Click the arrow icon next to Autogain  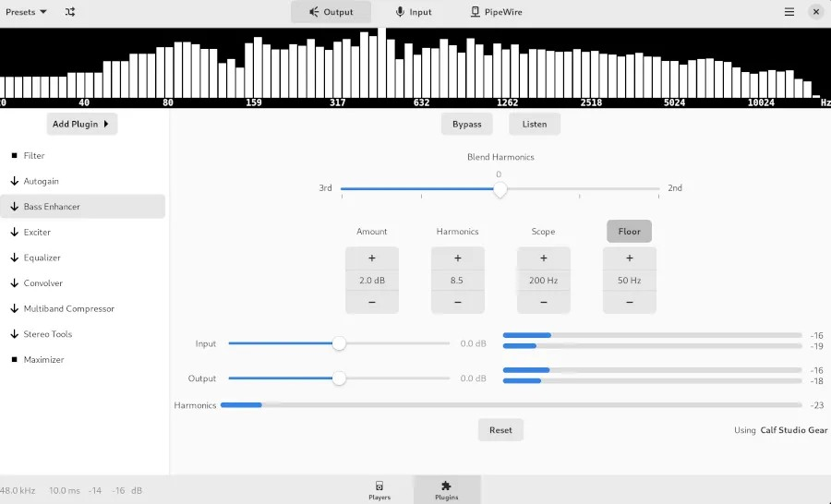(14, 181)
